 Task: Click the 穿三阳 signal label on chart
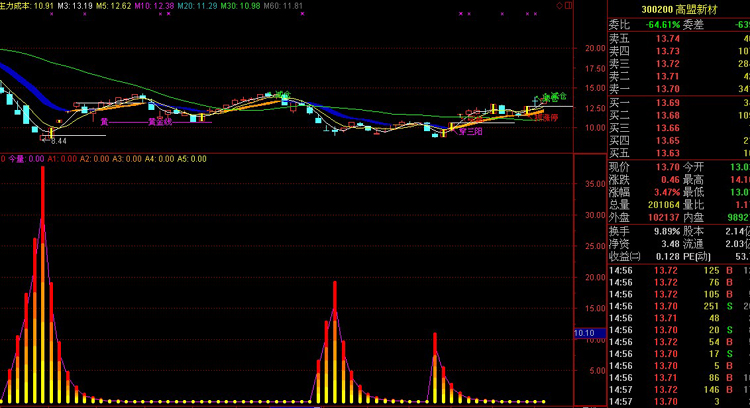point(470,132)
